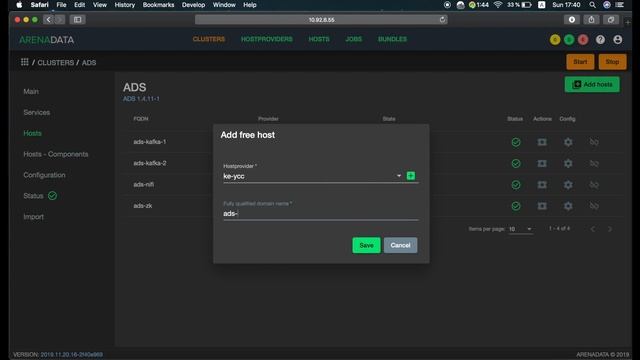Open the BUNDLES navigation tab

point(392,39)
